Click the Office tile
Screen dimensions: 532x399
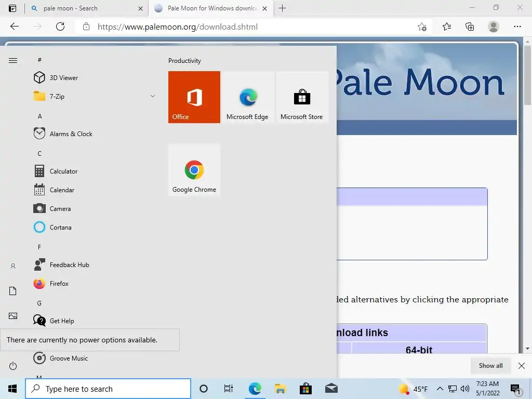(194, 97)
